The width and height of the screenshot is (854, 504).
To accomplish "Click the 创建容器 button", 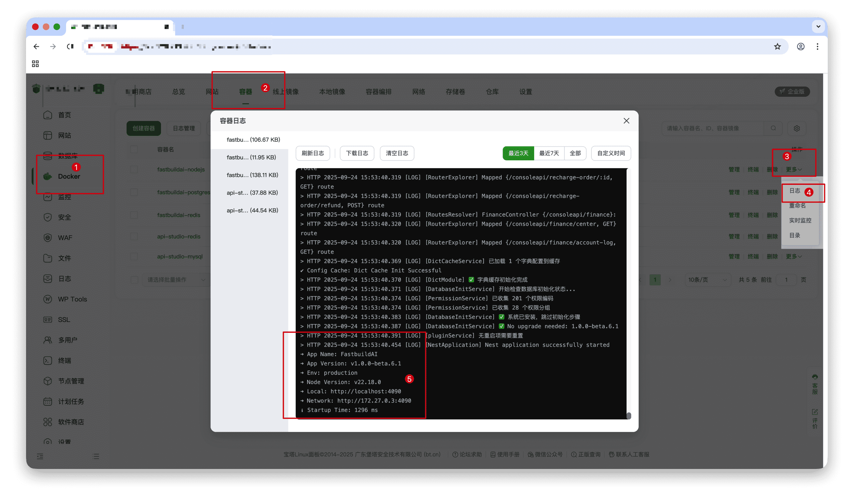I will coord(143,128).
